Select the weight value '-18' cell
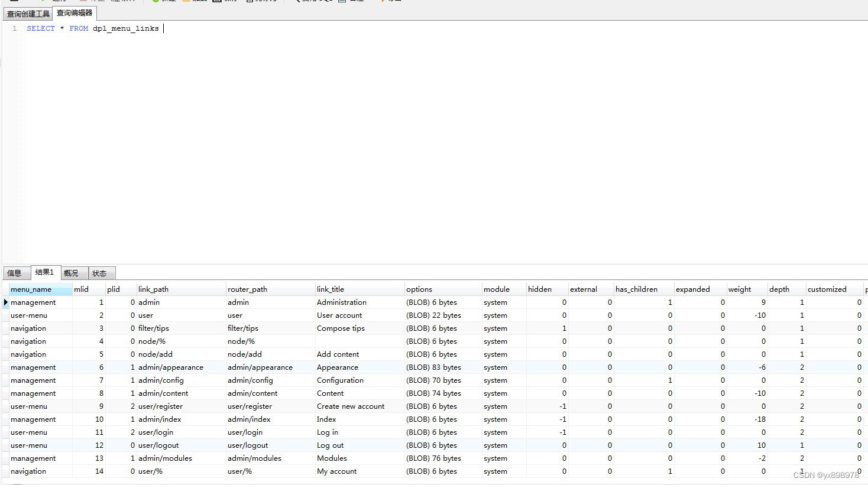This screenshot has width=868, height=485. pyautogui.click(x=747, y=419)
